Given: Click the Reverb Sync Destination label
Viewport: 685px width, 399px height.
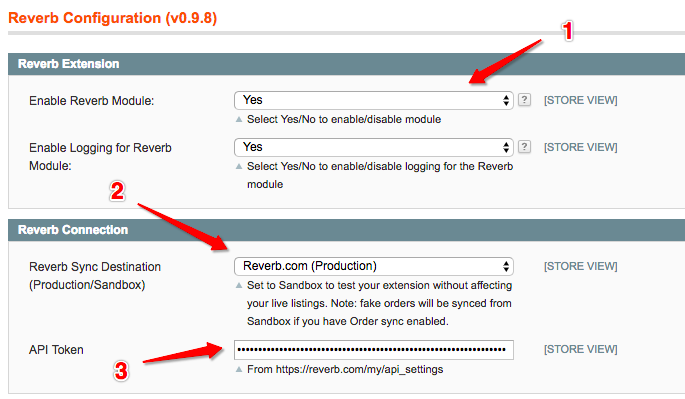Looking at the screenshot, I should 95,276.
